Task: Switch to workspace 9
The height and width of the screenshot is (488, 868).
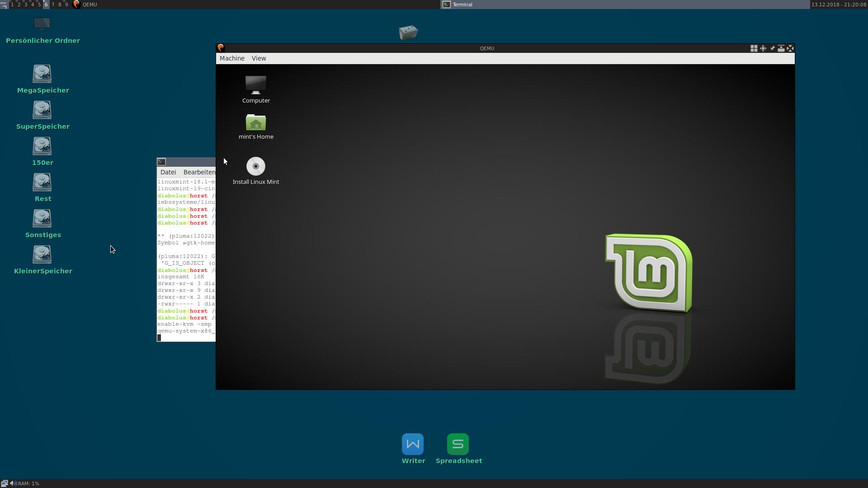Action: [x=66, y=5]
